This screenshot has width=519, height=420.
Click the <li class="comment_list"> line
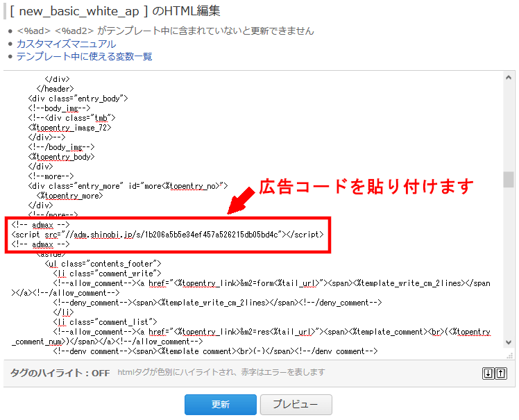point(105,322)
